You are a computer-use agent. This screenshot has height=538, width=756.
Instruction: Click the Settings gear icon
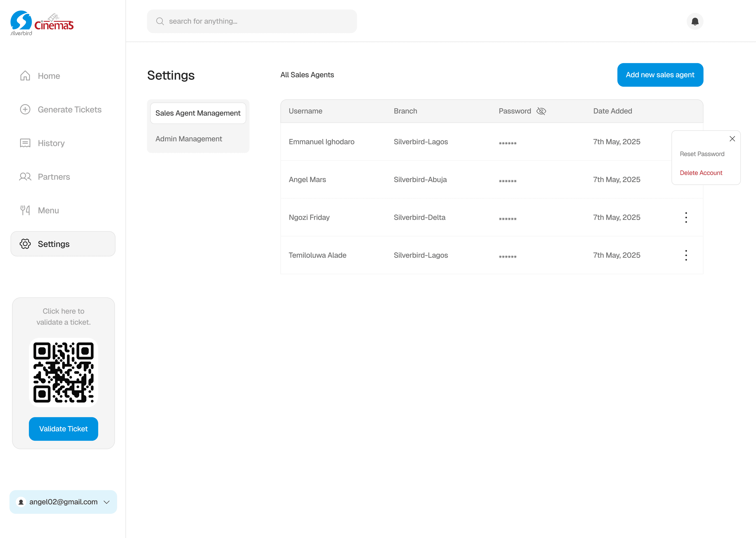click(x=25, y=244)
